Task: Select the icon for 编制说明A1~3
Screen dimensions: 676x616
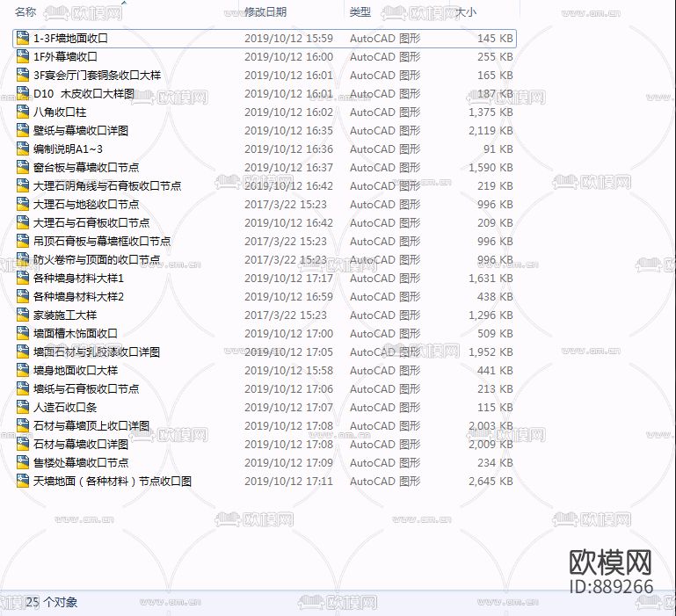Action: tap(23, 149)
